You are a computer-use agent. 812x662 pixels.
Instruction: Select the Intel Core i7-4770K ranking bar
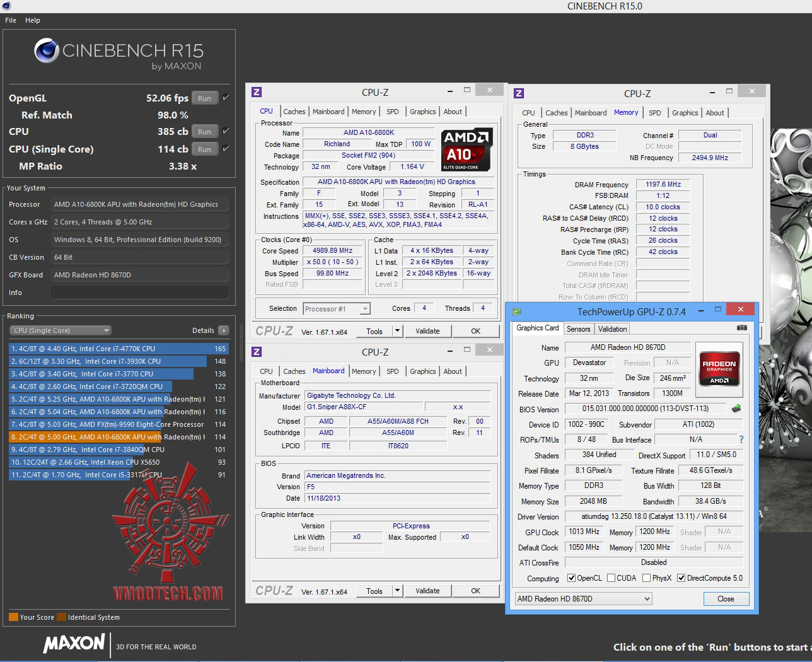tap(119, 349)
